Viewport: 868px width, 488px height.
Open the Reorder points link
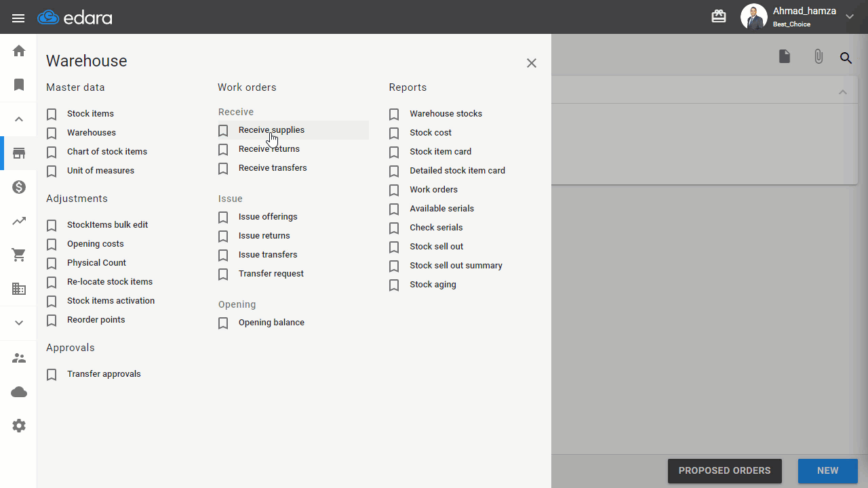tap(96, 320)
